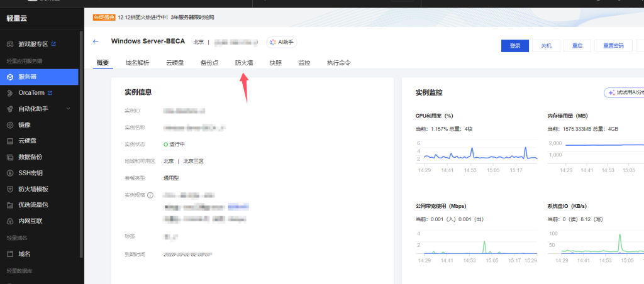
Task: Click the OrcaTerm sidebar icon
Action: (10, 93)
